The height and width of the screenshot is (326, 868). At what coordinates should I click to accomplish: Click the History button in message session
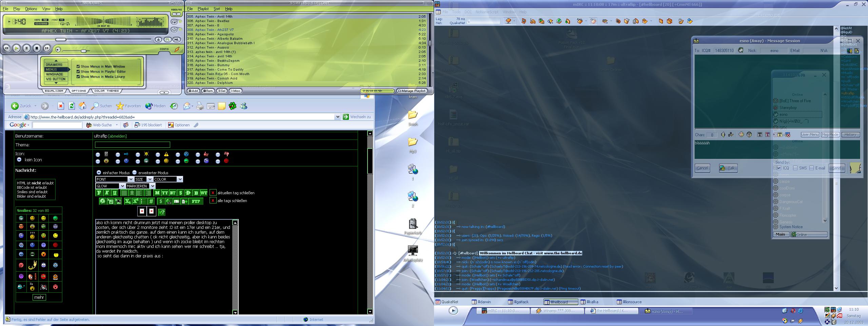tap(850, 135)
